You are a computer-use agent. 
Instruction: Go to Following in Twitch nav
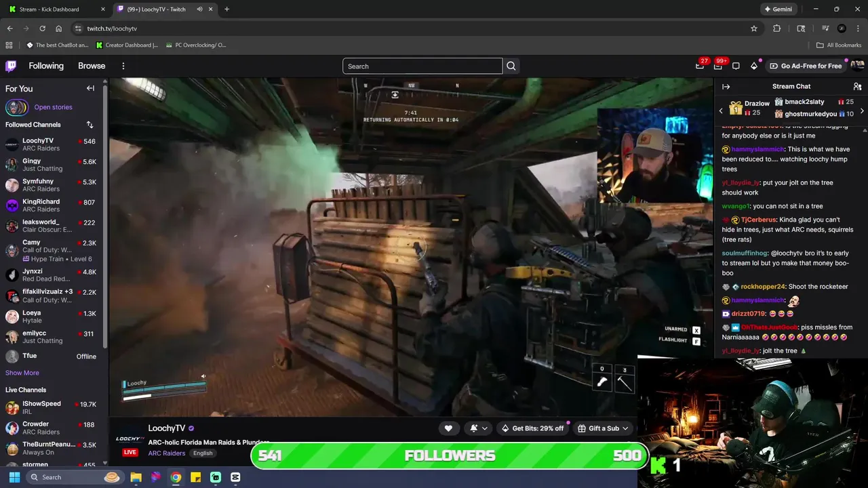46,66
